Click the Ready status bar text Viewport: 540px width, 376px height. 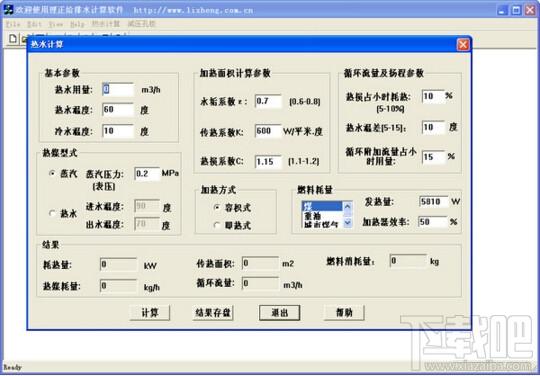point(12,367)
